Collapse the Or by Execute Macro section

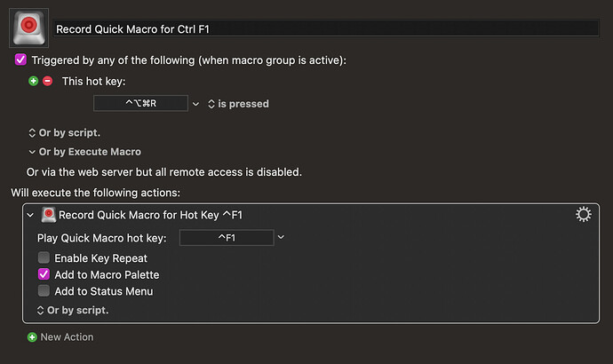(32, 152)
